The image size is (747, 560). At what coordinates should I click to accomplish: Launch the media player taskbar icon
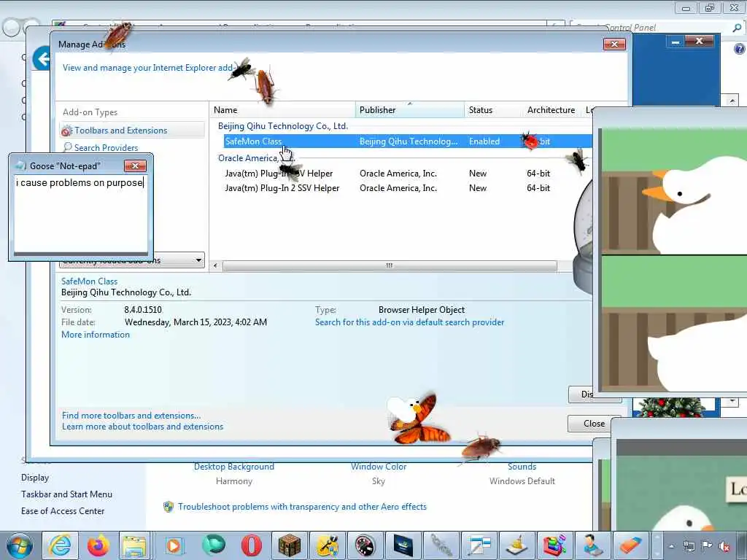(174, 545)
